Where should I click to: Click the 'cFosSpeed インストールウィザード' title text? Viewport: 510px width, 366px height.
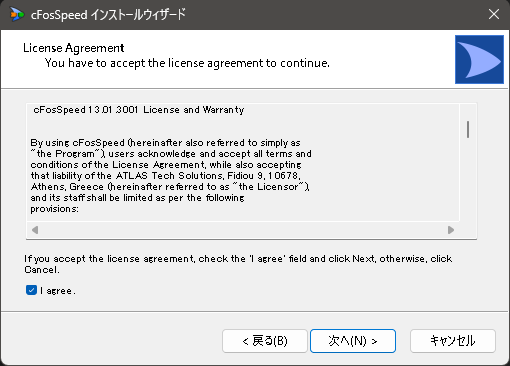108,15
